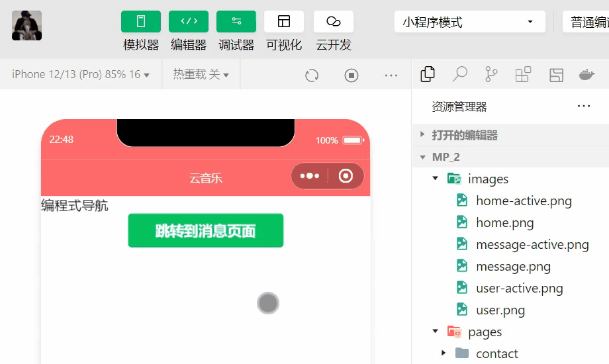Open the mini program capsule menu dots
609x364 pixels.
tap(310, 176)
